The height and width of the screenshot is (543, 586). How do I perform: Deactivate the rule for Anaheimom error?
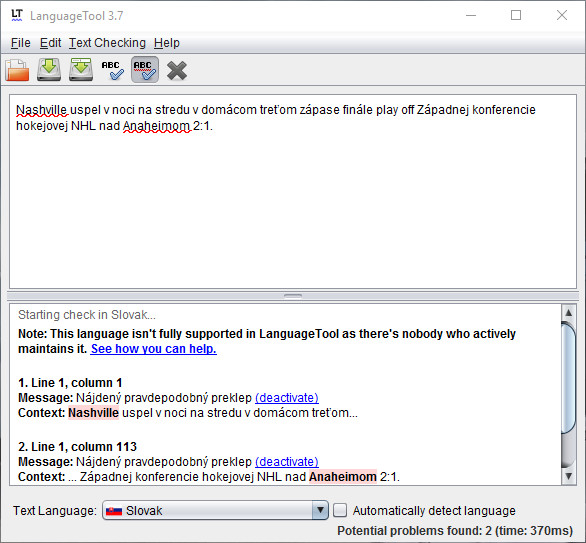pyautogui.click(x=287, y=462)
